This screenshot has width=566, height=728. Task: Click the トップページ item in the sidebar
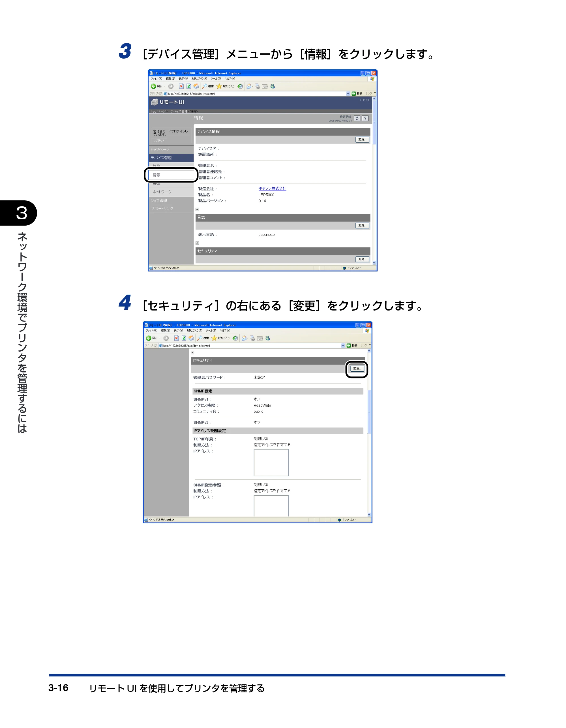(172, 150)
